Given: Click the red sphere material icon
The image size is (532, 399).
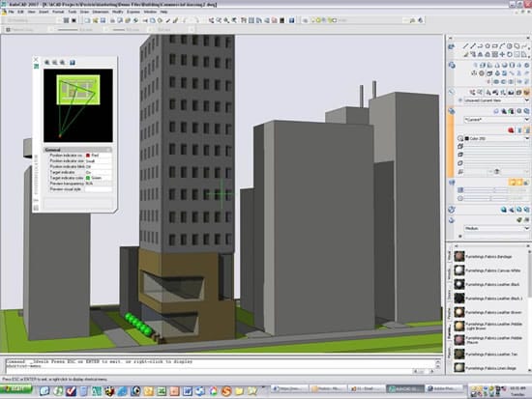Looking at the screenshot, I should pos(512,130).
